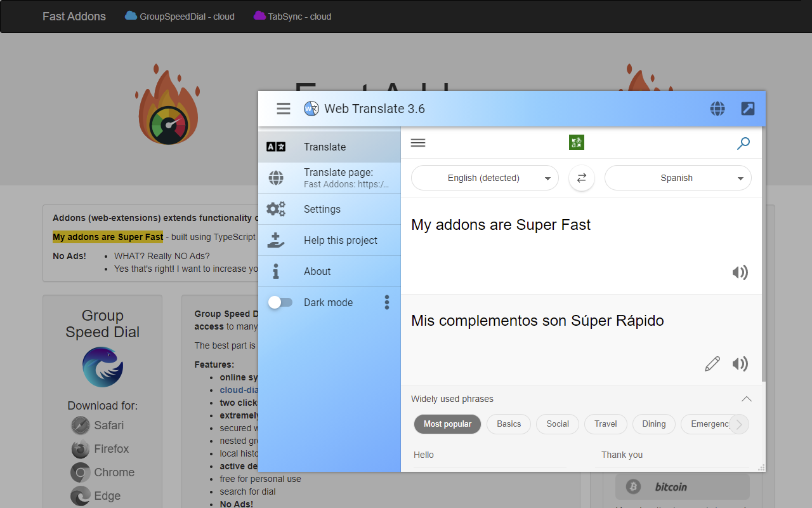Open Web Translate in a separate window
Image resolution: width=812 pixels, height=508 pixels.
tap(747, 109)
